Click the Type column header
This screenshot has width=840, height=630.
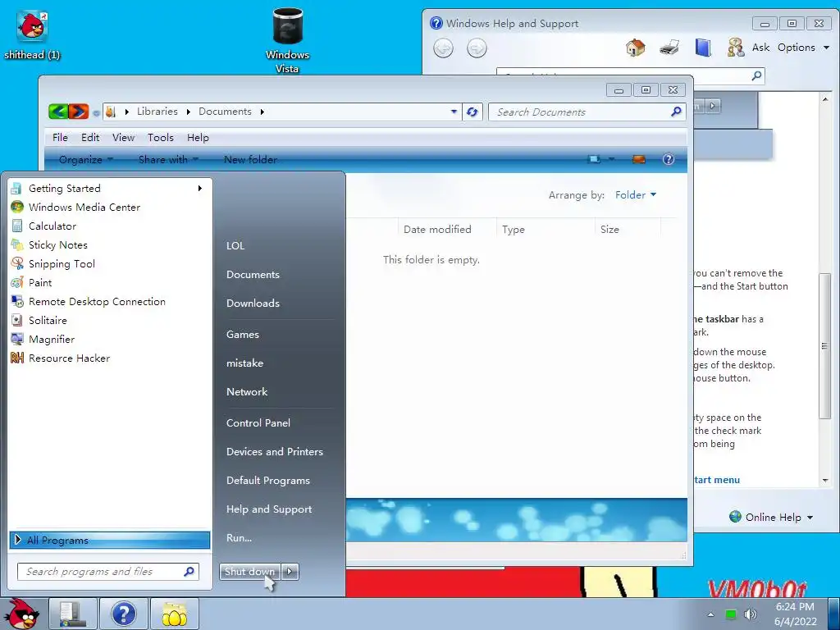546,230
